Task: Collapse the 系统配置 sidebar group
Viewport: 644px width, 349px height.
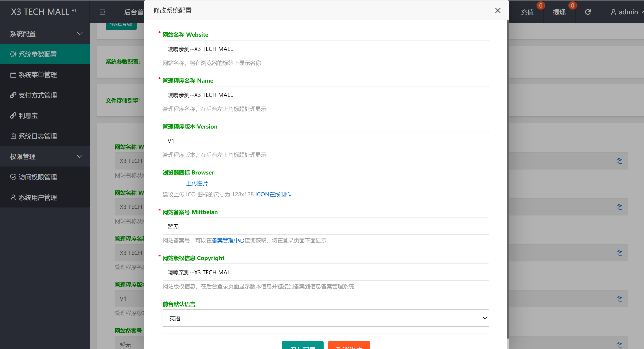Action: click(x=45, y=33)
